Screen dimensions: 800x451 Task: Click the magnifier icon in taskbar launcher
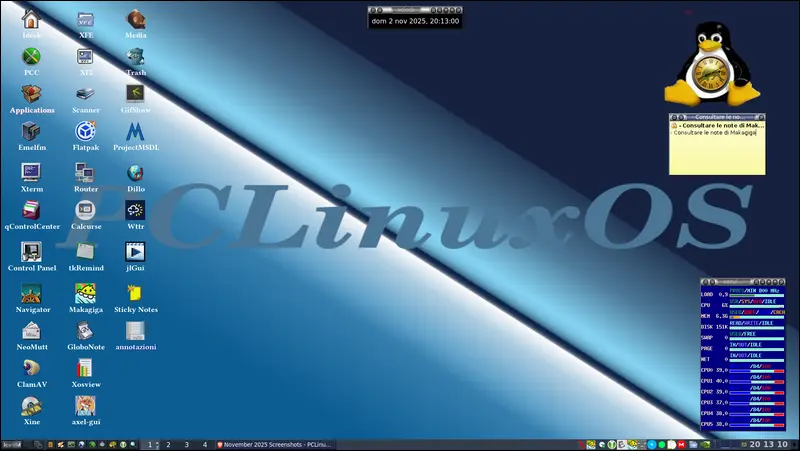133,444
